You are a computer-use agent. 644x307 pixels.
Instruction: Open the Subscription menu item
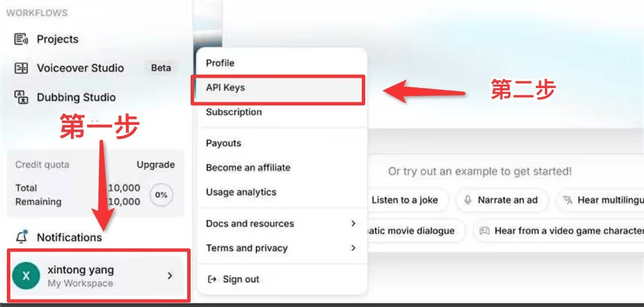(x=234, y=112)
